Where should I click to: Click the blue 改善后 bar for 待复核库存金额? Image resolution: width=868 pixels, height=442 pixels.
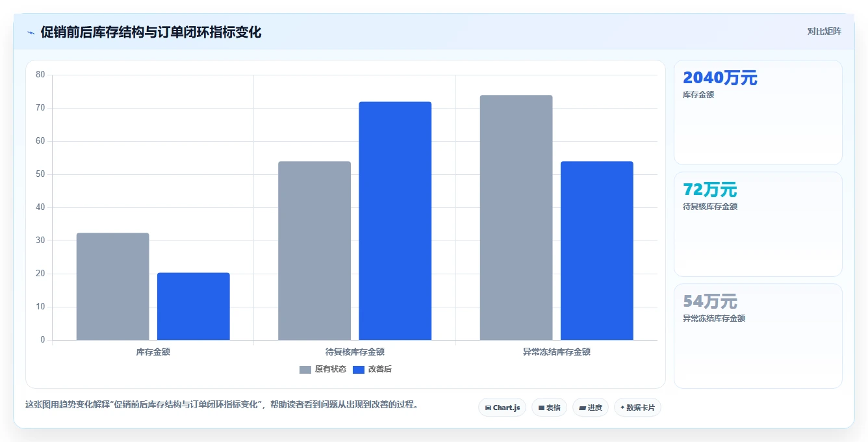tap(395, 221)
